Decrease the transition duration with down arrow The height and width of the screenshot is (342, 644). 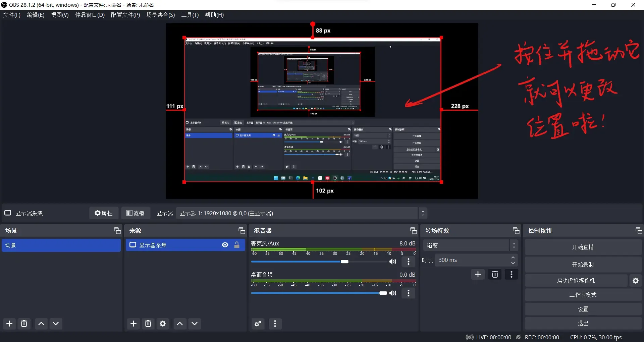(x=513, y=263)
